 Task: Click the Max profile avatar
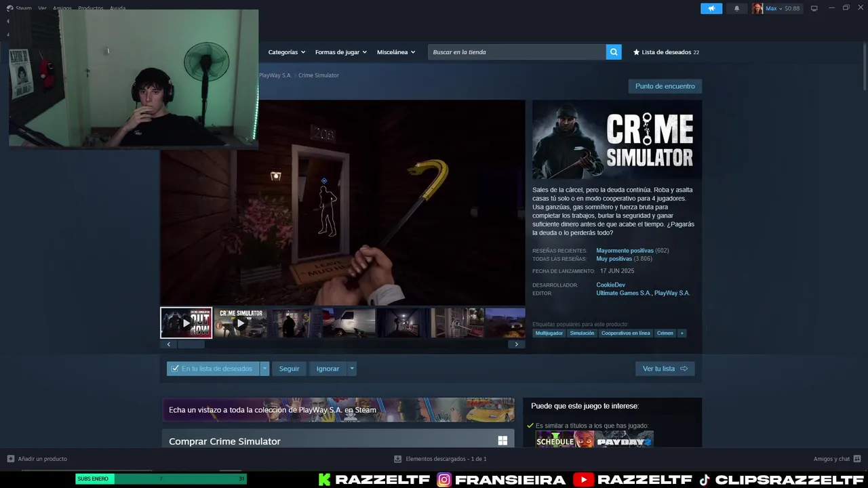757,8
